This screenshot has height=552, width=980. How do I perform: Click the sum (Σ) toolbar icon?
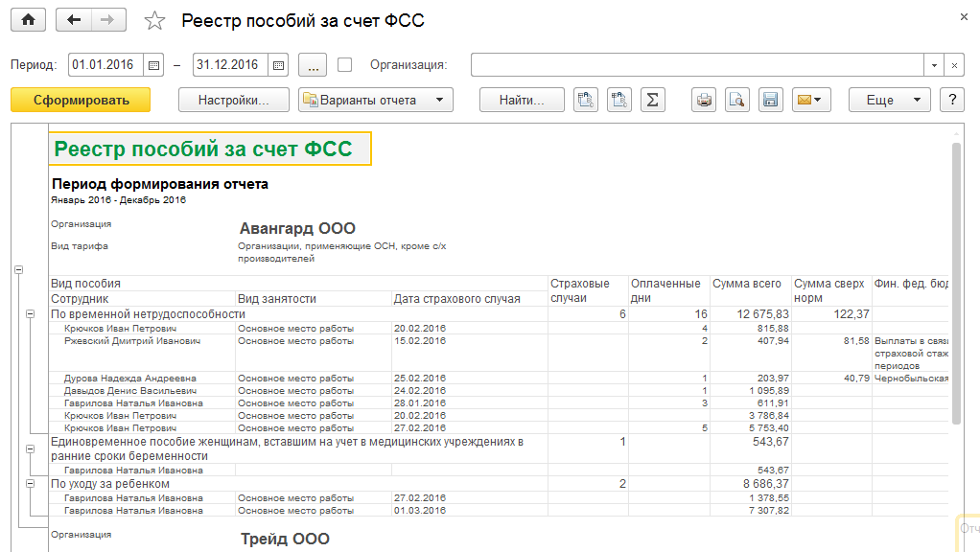coord(652,100)
